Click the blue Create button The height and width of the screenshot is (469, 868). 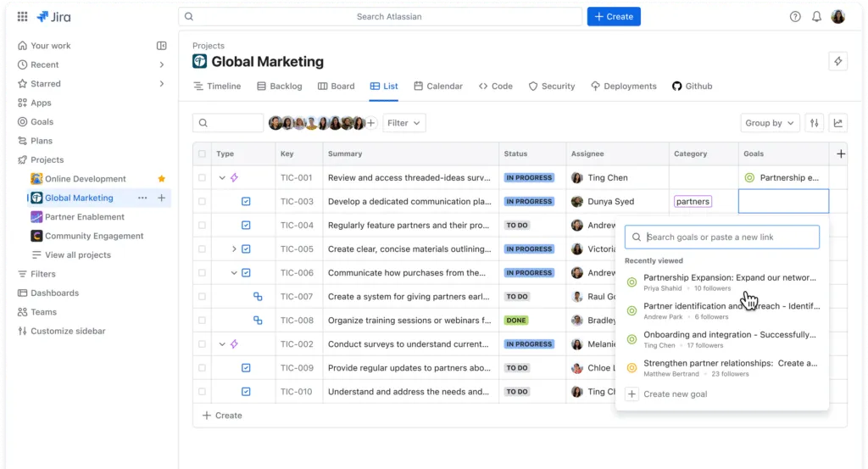click(614, 16)
